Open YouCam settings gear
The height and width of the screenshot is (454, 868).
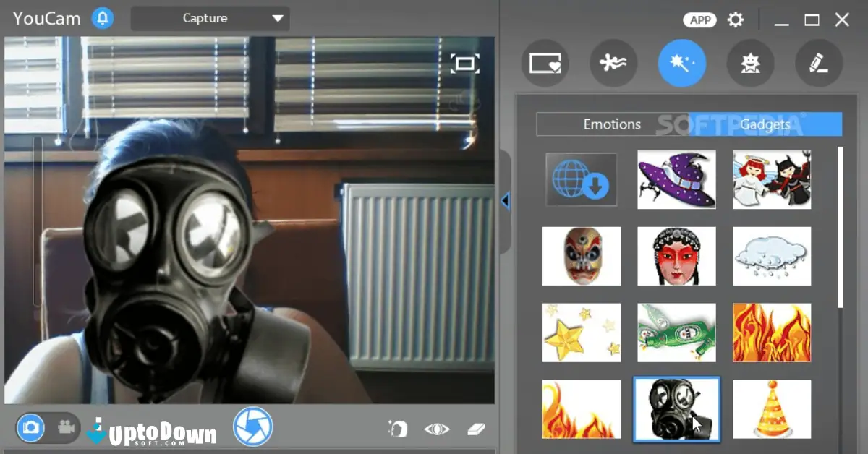tap(736, 20)
